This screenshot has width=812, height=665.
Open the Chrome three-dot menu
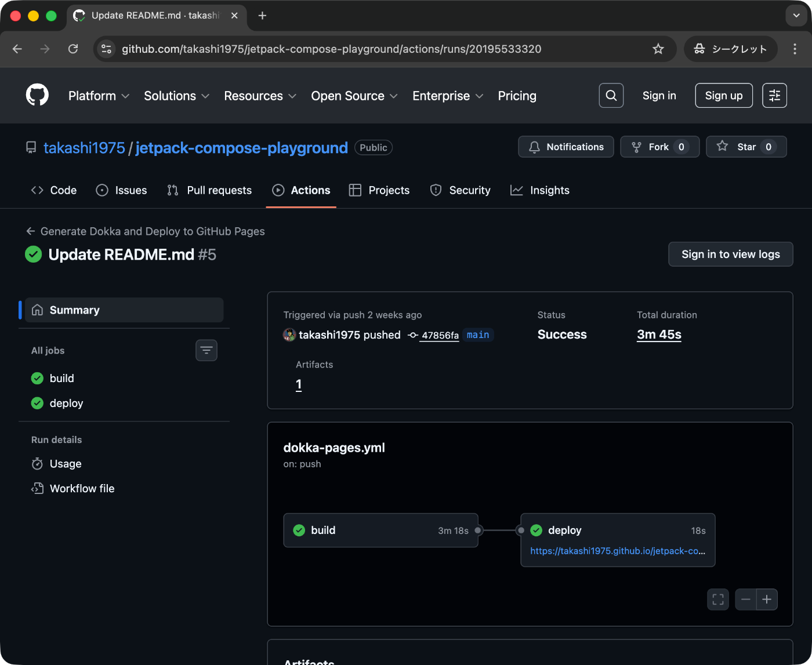795,49
